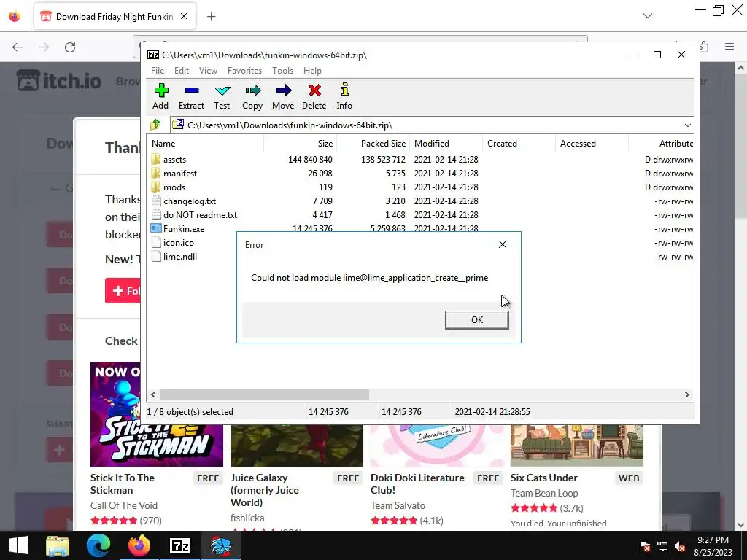Open the Info toolbar icon

coord(344,96)
